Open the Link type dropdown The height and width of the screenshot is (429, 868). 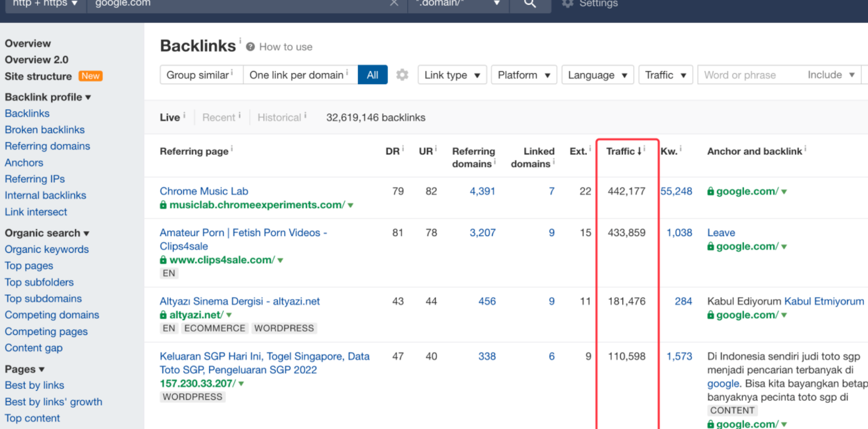(452, 75)
